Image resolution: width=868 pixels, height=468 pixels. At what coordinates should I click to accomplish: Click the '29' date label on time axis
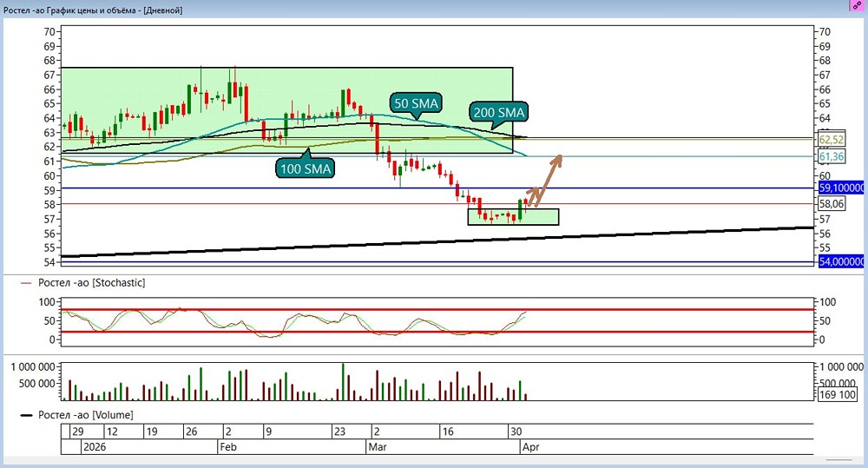pos(77,432)
